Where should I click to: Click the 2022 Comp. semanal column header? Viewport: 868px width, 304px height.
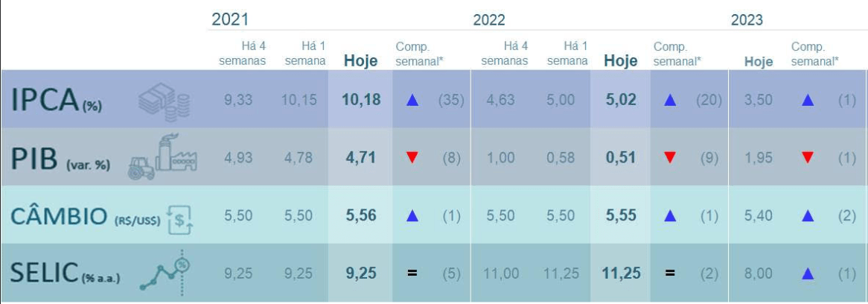(676, 54)
